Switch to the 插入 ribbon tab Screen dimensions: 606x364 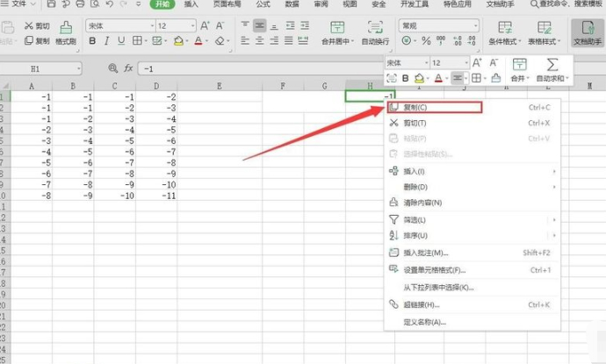pyautogui.click(x=191, y=4)
